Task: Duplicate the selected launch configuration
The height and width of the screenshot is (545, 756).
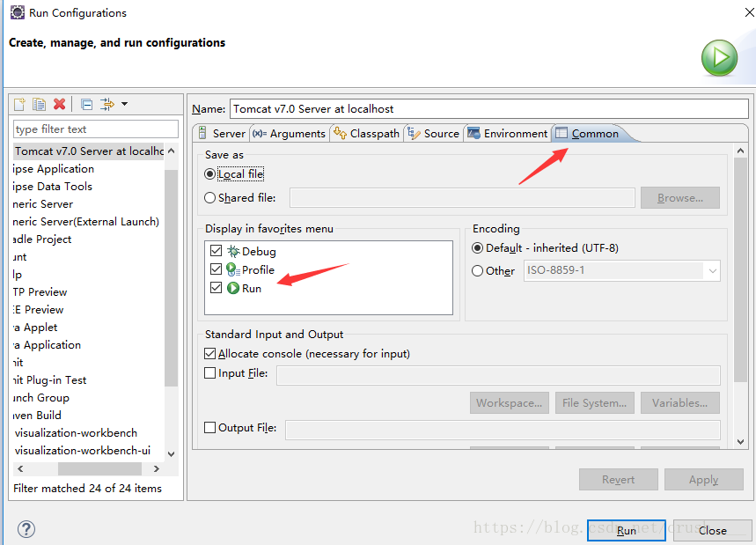Action: tap(39, 104)
